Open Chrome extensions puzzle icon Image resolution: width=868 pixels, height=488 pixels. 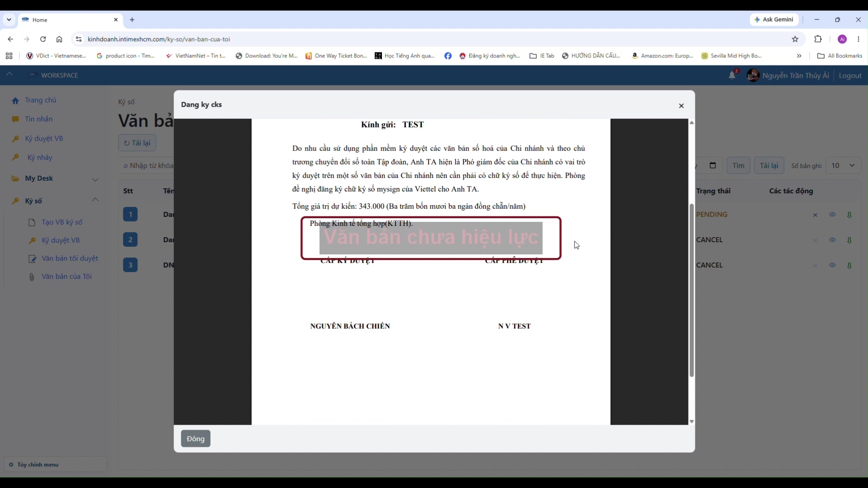point(818,39)
